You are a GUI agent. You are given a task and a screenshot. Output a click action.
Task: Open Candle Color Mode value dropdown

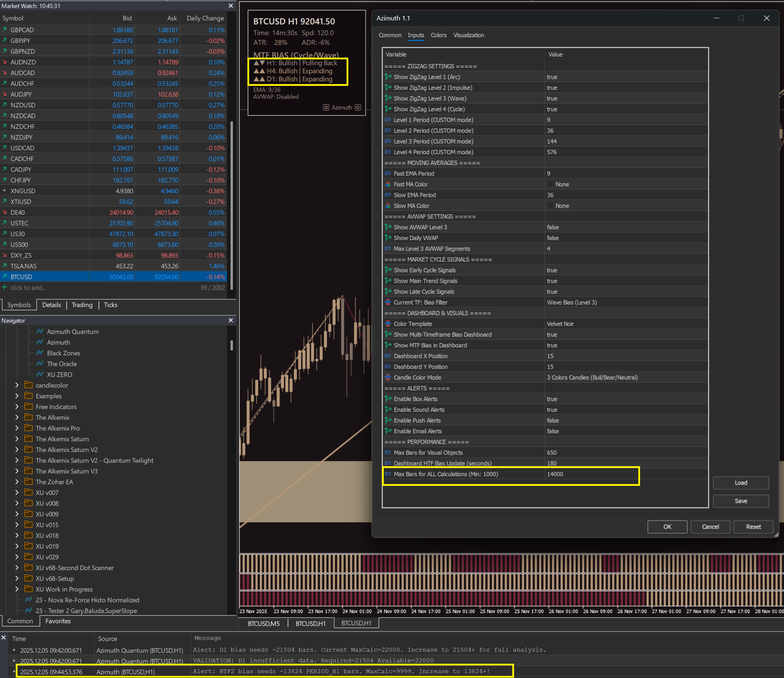pyautogui.click(x=592, y=377)
